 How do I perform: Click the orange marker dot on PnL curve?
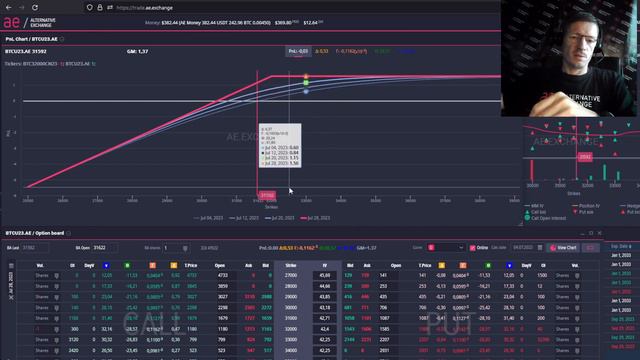[306, 76]
